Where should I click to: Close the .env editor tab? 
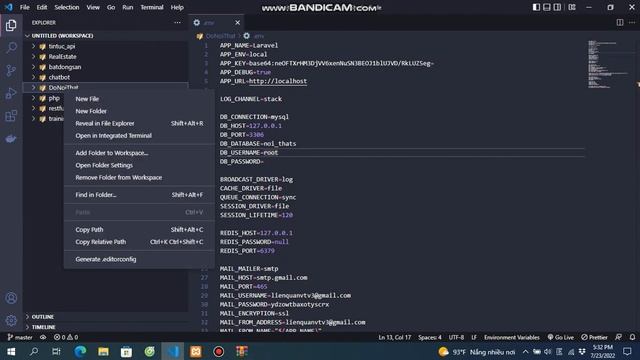(x=238, y=22)
